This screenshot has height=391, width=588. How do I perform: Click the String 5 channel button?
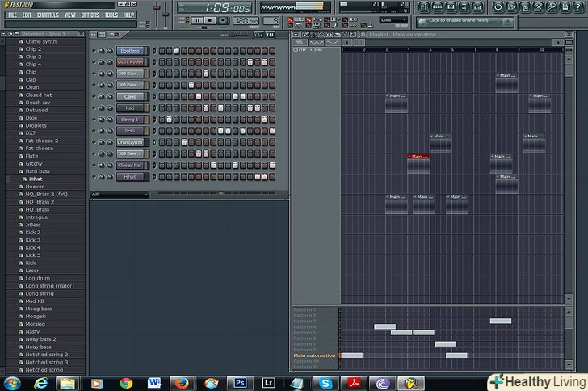(130, 120)
